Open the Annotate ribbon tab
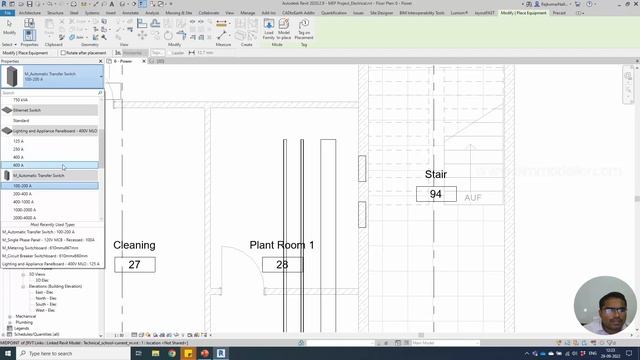The height and width of the screenshot is (360, 640). (x=130, y=13)
